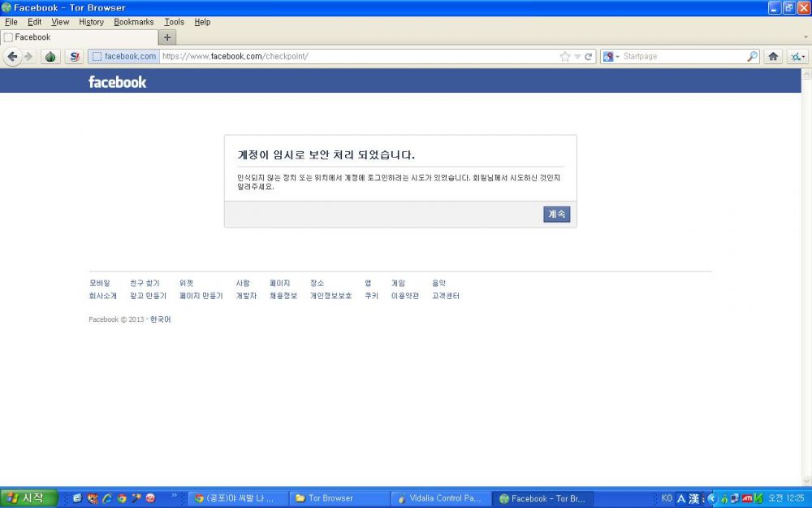
Task: Click Show Desktop quick launch icon
Action: click(x=77, y=498)
